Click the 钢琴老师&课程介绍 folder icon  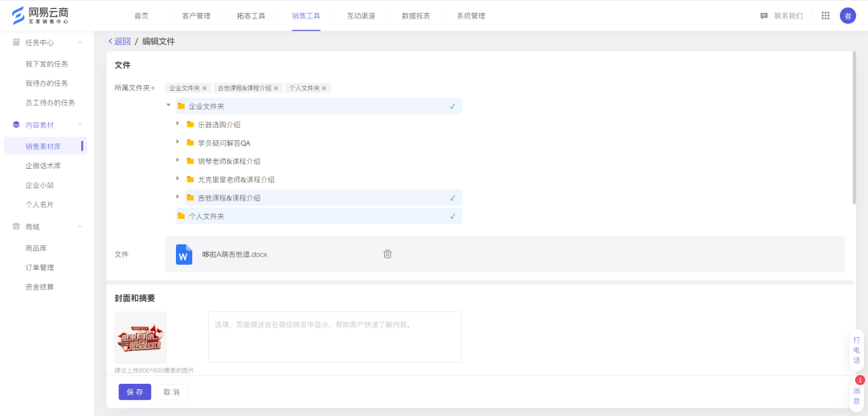pyautogui.click(x=190, y=161)
